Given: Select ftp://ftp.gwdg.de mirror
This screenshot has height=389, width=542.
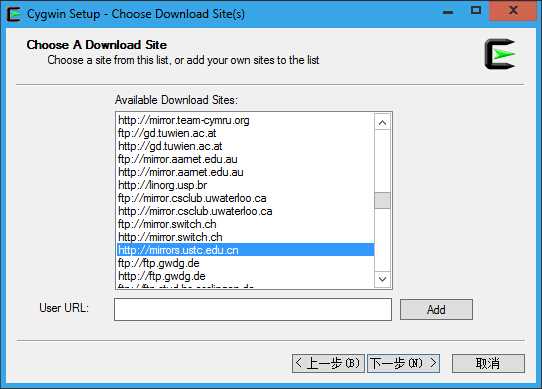Looking at the screenshot, I should [245, 263].
